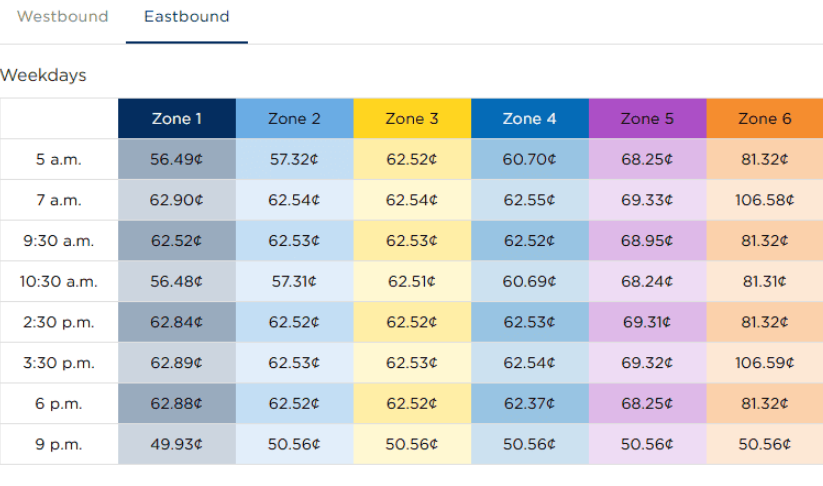Click the Zone 6 orange header
The height and width of the screenshot is (486, 823).
tap(765, 119)
